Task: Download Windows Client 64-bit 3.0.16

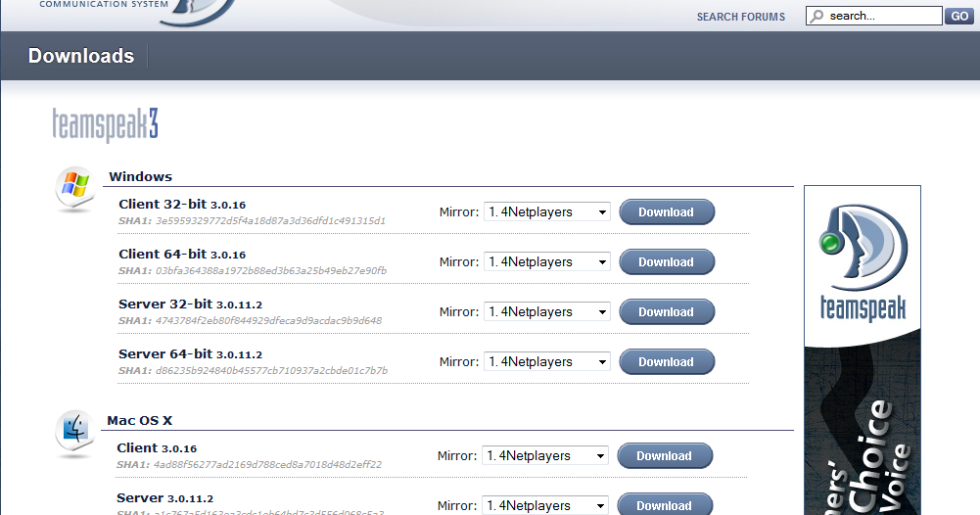Action: tap(667, 261)
